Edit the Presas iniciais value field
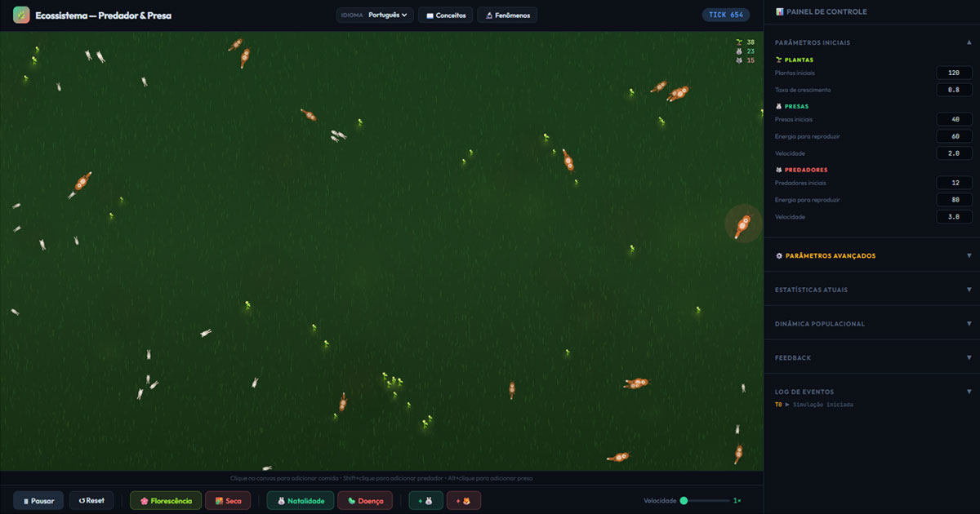980x514 pixels. point(954,118)
